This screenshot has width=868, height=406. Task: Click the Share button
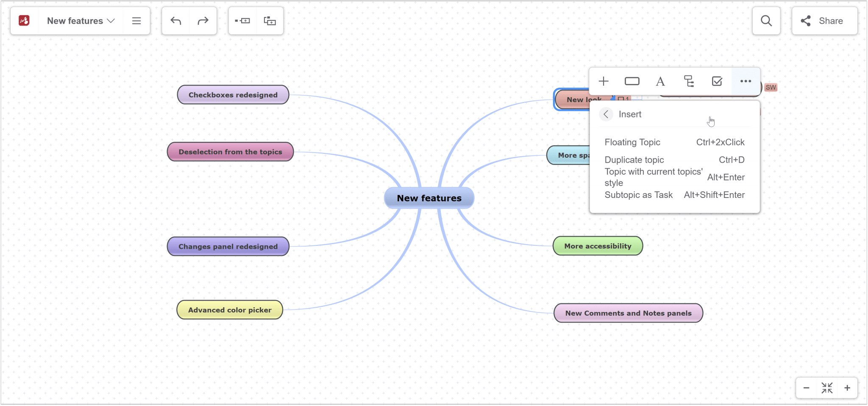click(x=824, y=20)
